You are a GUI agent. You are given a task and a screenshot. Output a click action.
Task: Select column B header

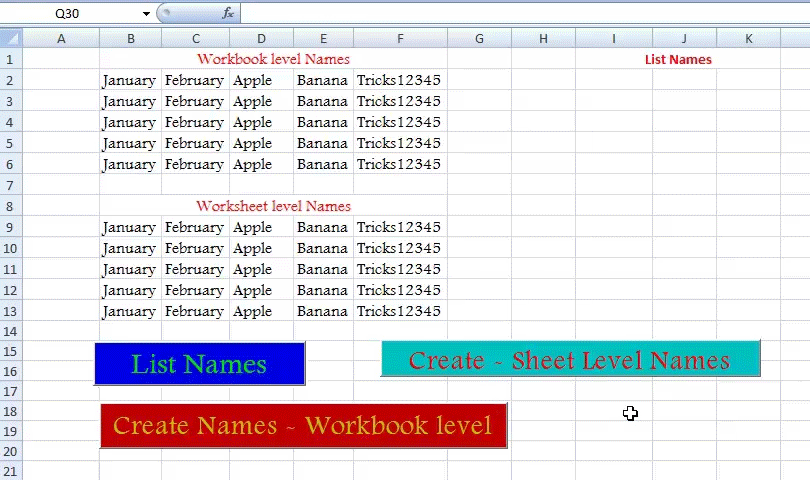coord(131,38)
